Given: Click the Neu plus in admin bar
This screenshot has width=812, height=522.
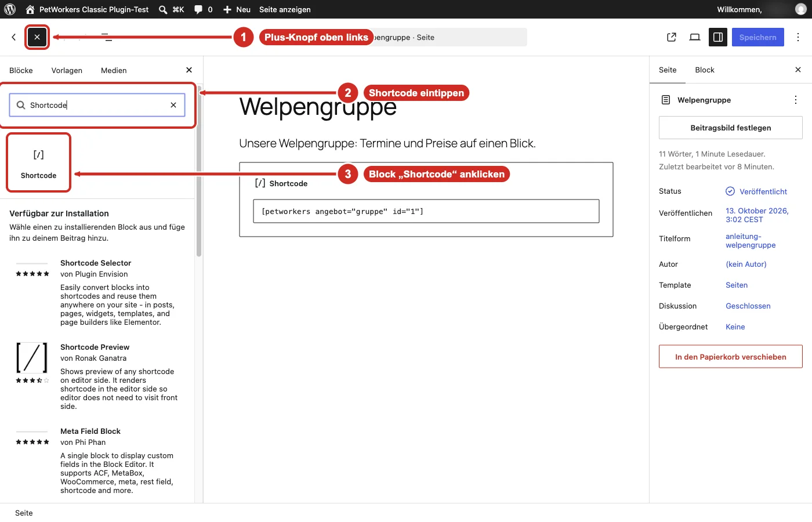Looking at the screenshot, I should coord(237,9).
